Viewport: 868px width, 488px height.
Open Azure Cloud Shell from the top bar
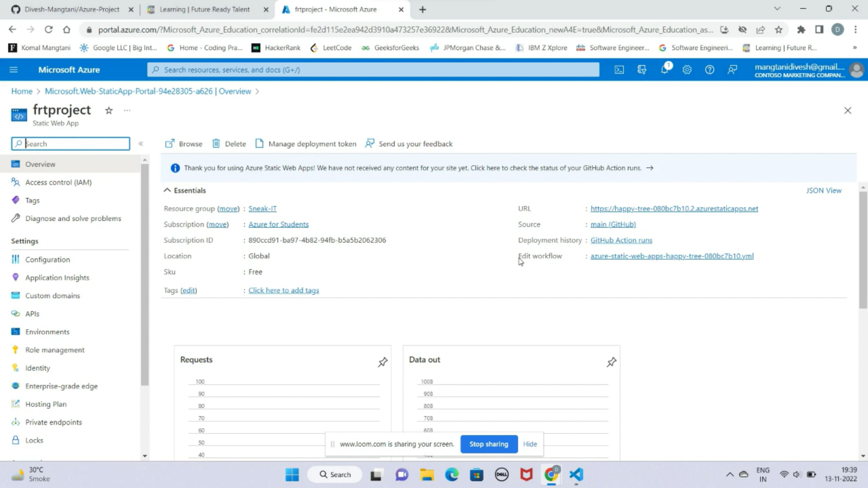point(619,70)
